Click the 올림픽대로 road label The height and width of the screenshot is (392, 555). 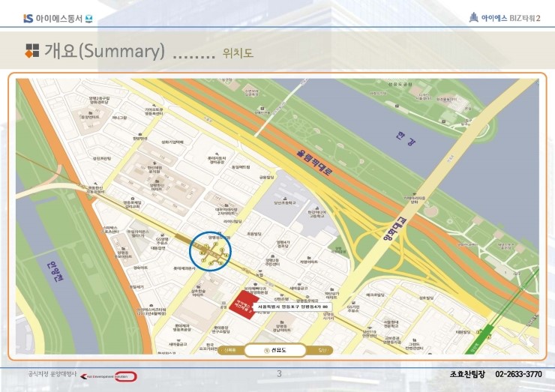315,163
